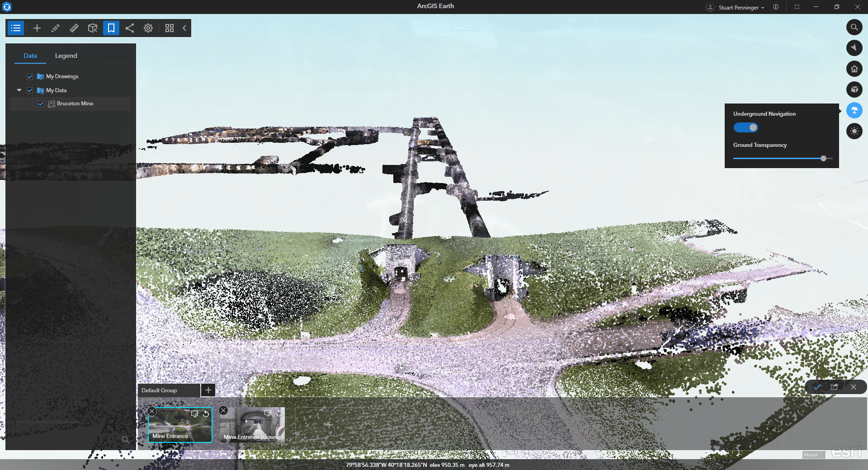Open the search tool on the right side

coord(854,27)
